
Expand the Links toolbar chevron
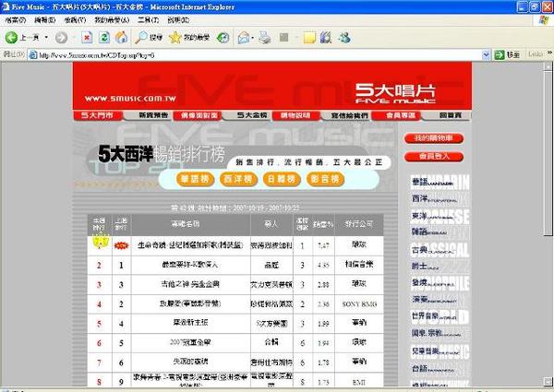point(549,53)
